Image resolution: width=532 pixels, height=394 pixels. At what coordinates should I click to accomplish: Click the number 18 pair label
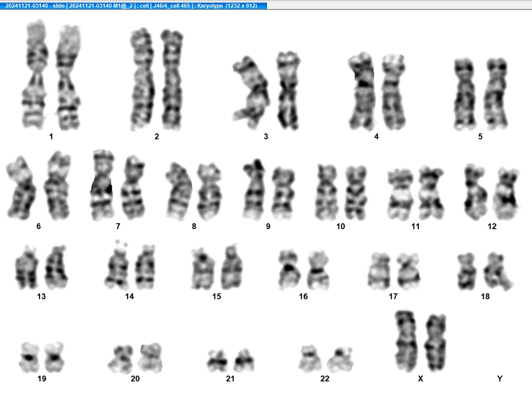485,297
